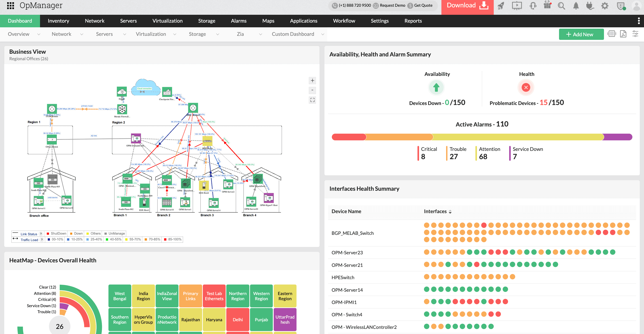Open the UttarPradesh heatmap tile
Screen dimensions: 644x334
tap(285, 319)
